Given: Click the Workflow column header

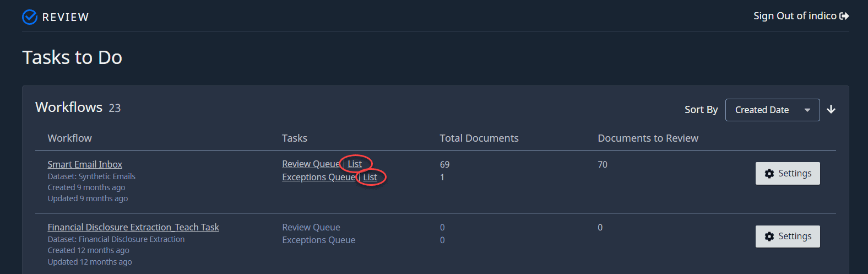Looking at the screenshot, I should click(69, 138).
